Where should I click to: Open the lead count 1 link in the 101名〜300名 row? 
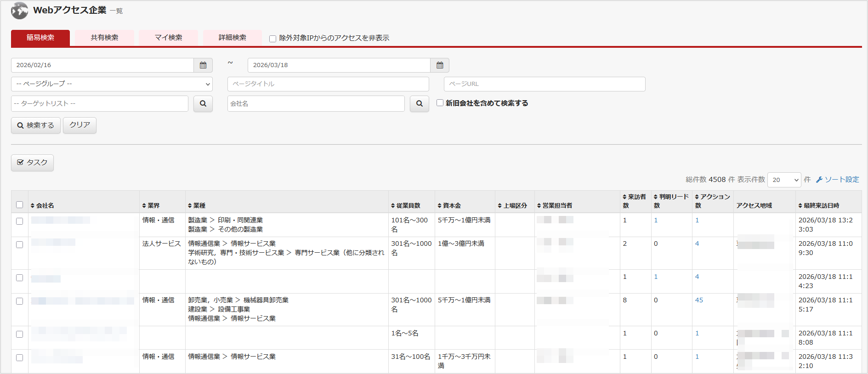tap(656, 220)
